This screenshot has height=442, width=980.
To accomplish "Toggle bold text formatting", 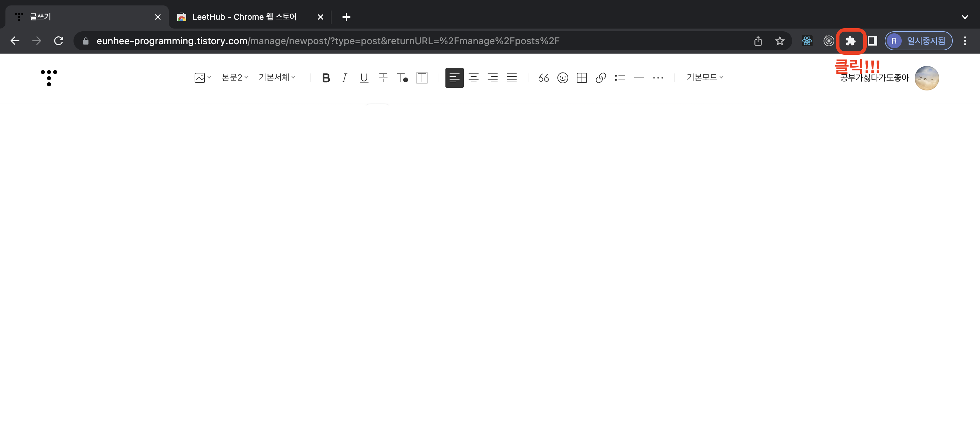I will coord(326,78).
